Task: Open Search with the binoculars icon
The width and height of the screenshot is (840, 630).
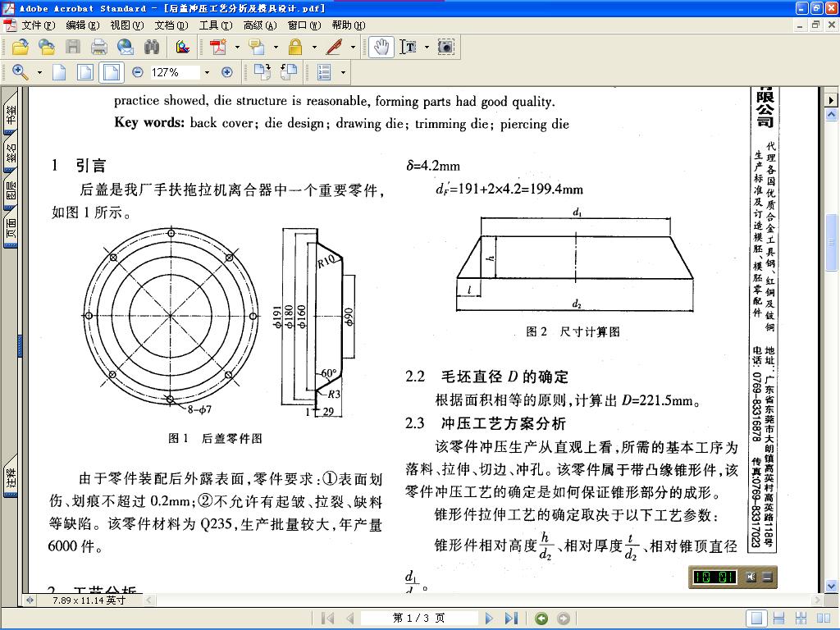Action: coord(152,47)
